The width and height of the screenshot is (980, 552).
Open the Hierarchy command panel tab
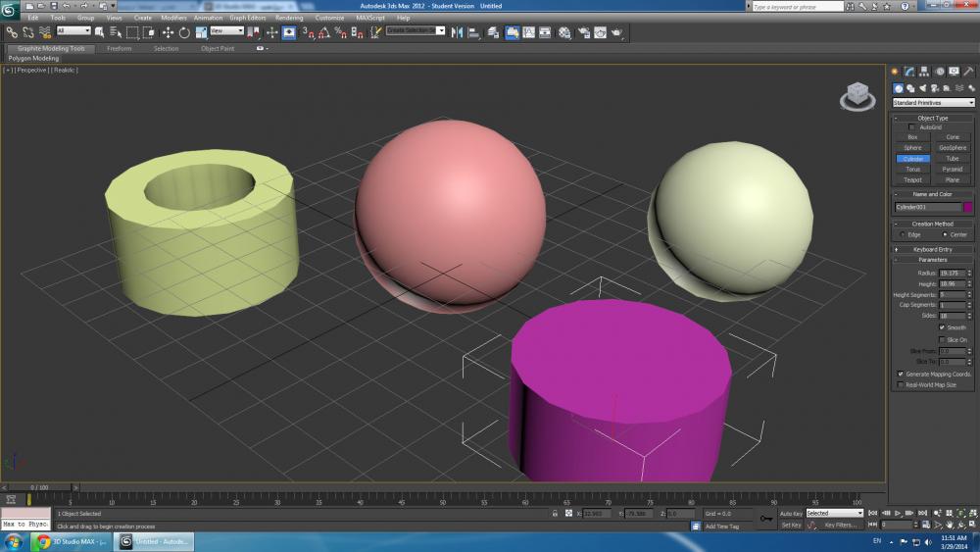coord(924,72)
